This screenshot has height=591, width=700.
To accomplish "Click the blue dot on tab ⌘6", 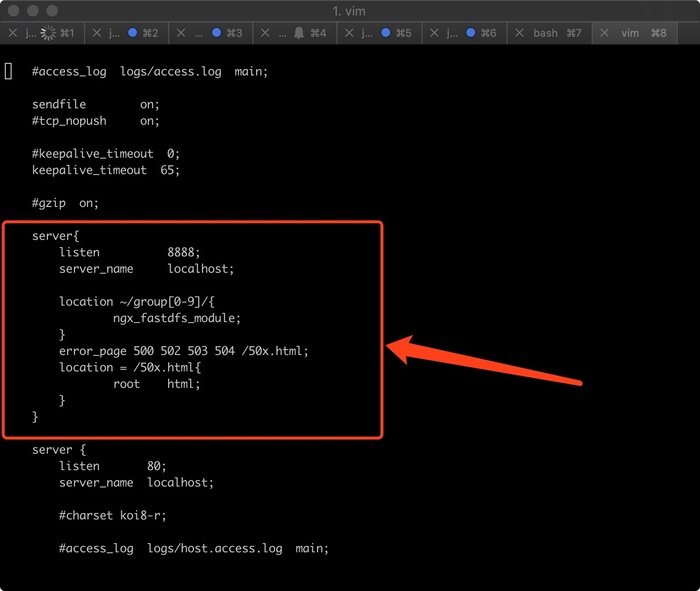I will [471, 33].
